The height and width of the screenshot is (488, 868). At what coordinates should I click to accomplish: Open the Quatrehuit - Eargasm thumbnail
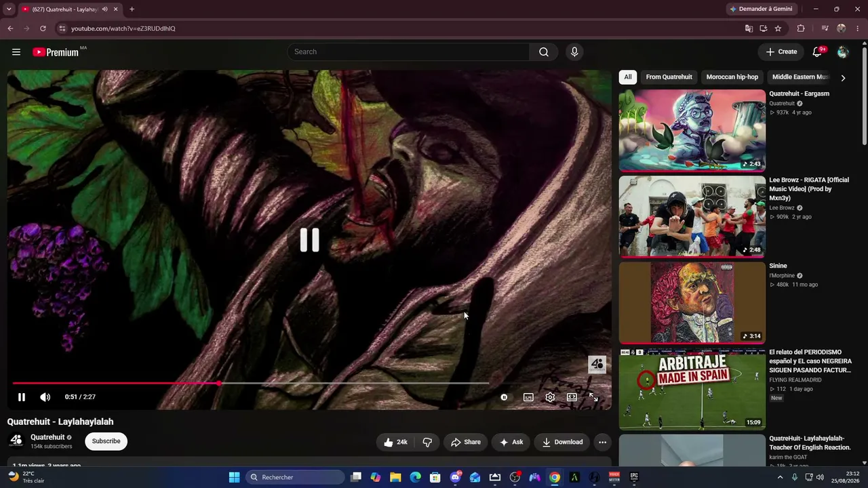692,130
